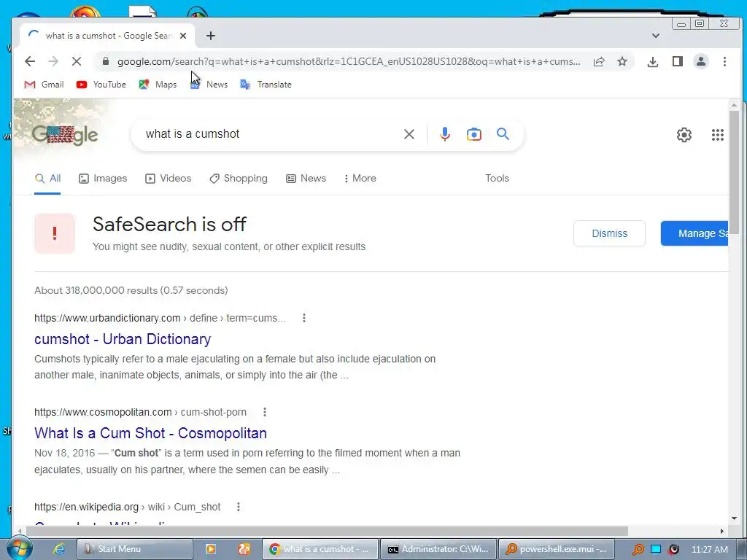Dismiss the SafeSearch notice

point(609,233)
